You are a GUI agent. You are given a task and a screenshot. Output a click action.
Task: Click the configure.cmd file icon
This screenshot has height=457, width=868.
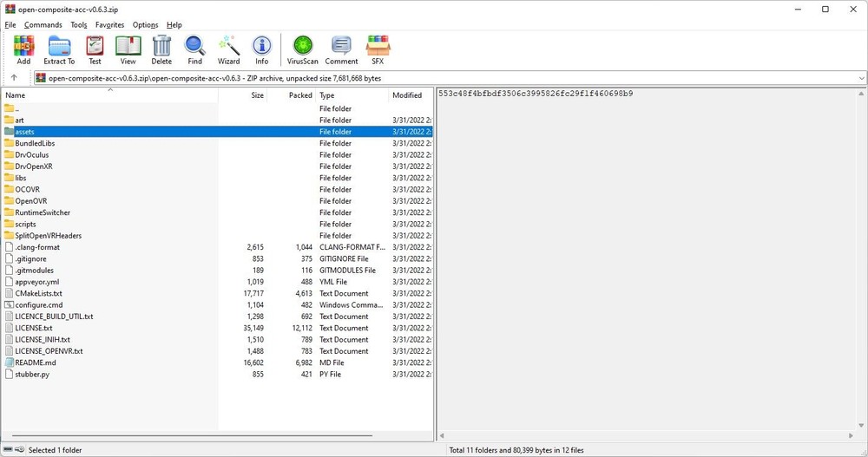tap(9, 305)
